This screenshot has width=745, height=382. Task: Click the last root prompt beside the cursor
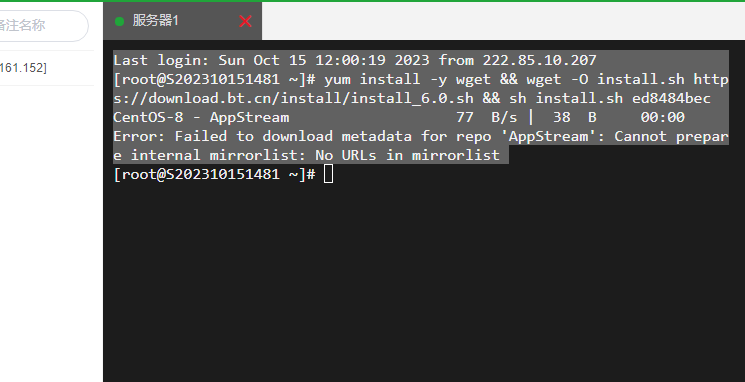tap(214, 174)
